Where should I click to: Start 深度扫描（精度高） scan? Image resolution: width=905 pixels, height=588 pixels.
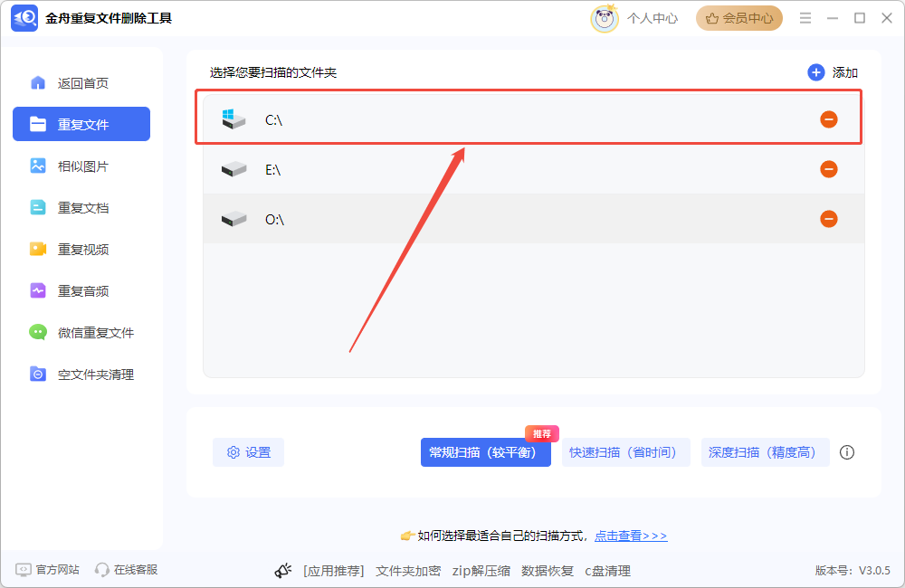(765, 452)
